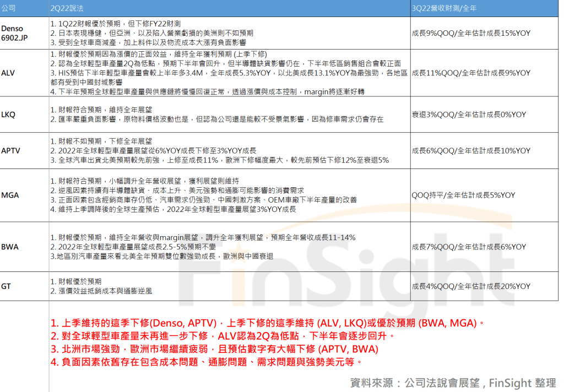Click Denso's 成長9%QOQ forecast cell

point(471,33)
